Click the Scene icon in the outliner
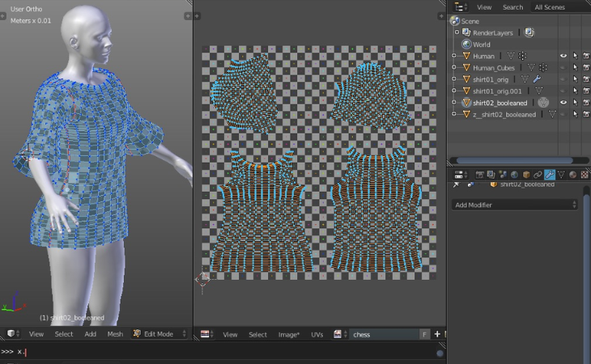This screenshot has width=591, height=364. pyautogui.click(x=455, y=21)
